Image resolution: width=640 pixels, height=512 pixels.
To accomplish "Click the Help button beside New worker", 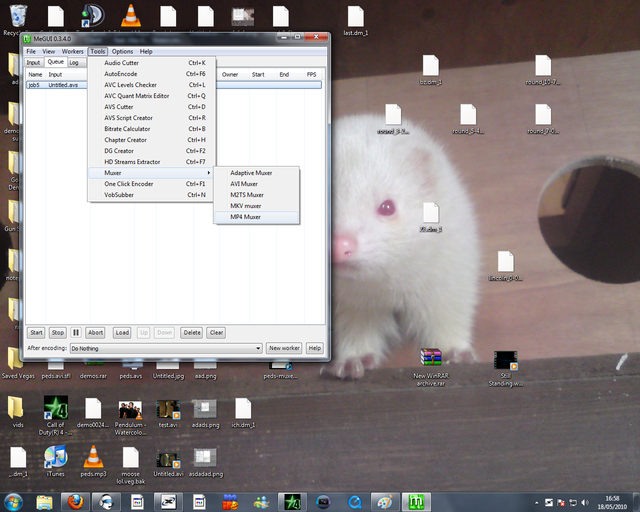I will click(315, 348).
